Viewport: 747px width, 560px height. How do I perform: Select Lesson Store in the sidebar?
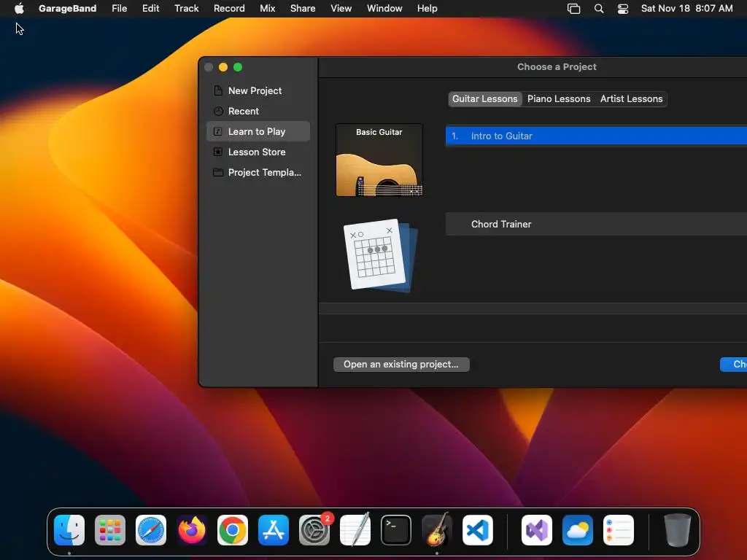pyautogui.click(x=258, y=152)
